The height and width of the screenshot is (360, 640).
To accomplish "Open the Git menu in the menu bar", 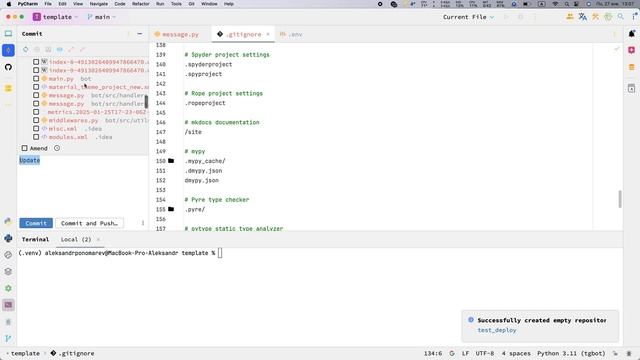I will pos(191,4).
